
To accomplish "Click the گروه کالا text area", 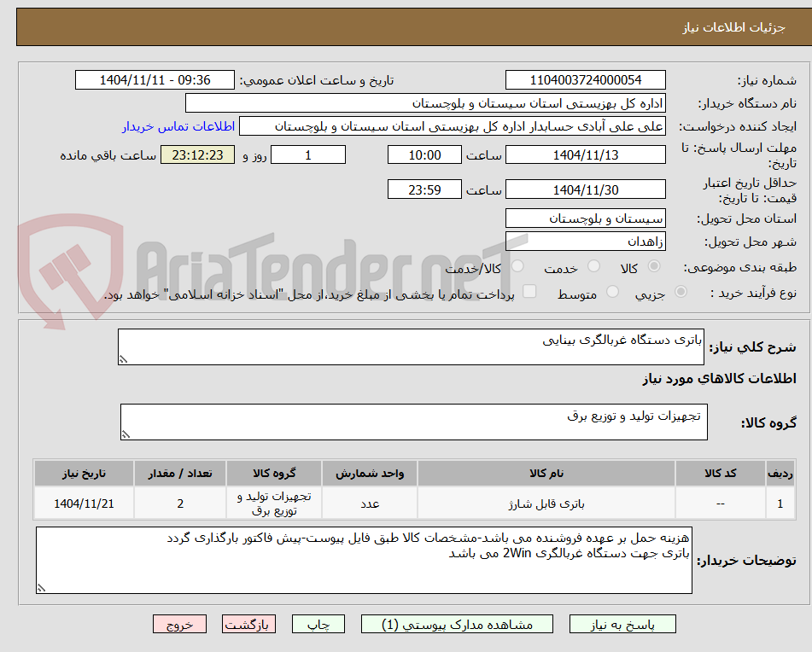I will 414,422.
